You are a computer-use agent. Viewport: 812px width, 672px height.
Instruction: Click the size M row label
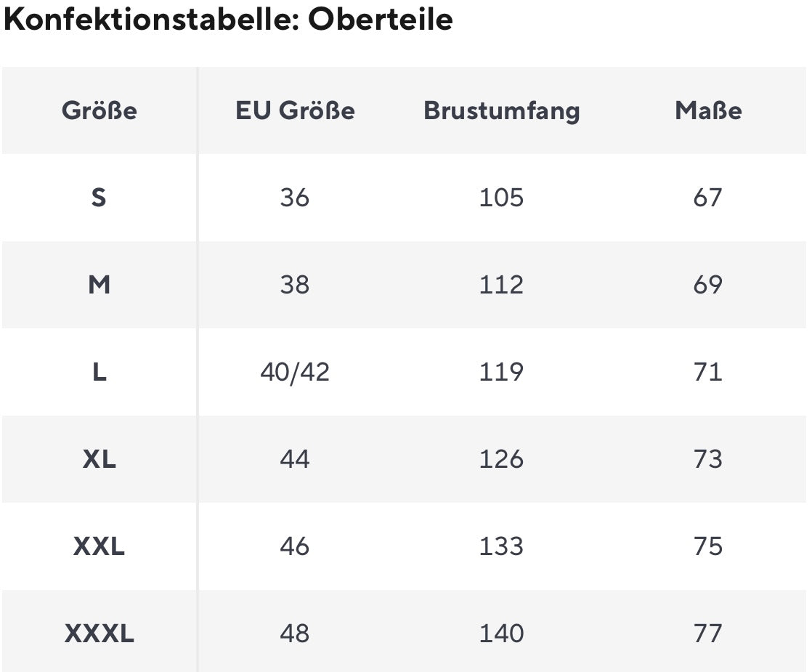point(100,285)
